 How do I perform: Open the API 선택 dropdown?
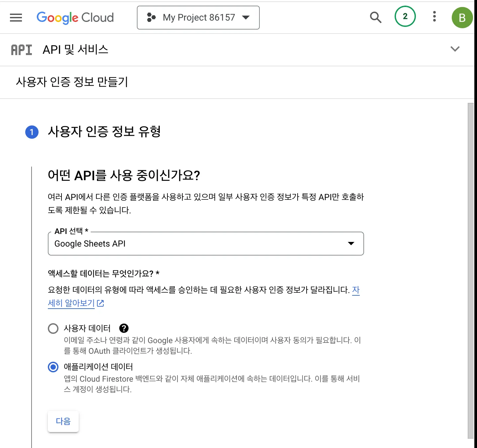point(206,244)
